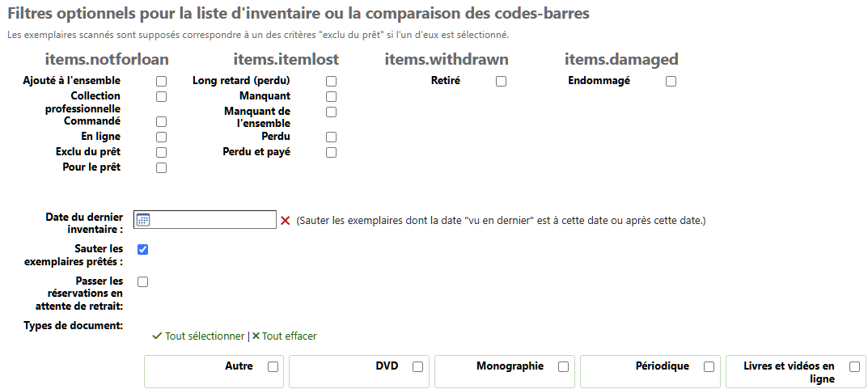Viewport: 868px width, 389px height.
Task: Check the Monographie document type
Action: click(x=564, y=367)
